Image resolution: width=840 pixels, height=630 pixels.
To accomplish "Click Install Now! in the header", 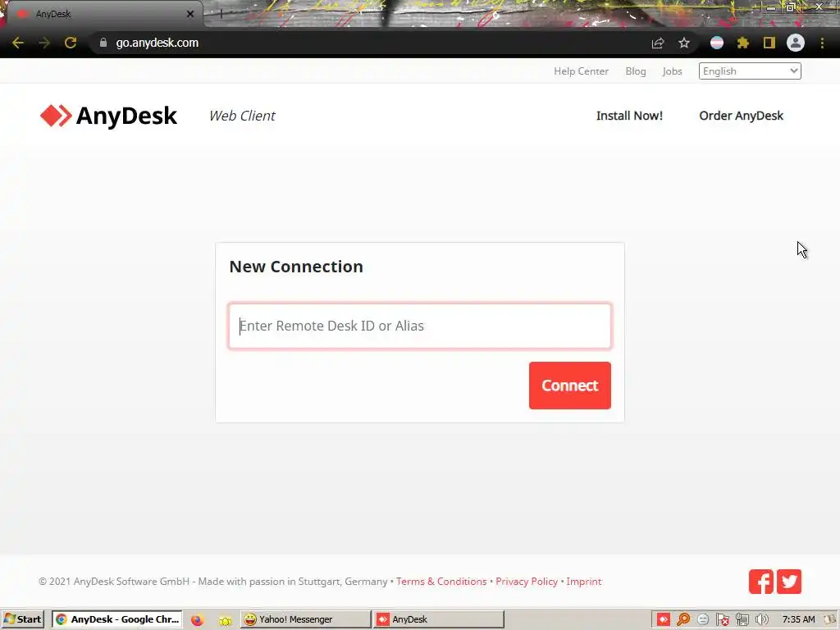I will coord(629,116).
